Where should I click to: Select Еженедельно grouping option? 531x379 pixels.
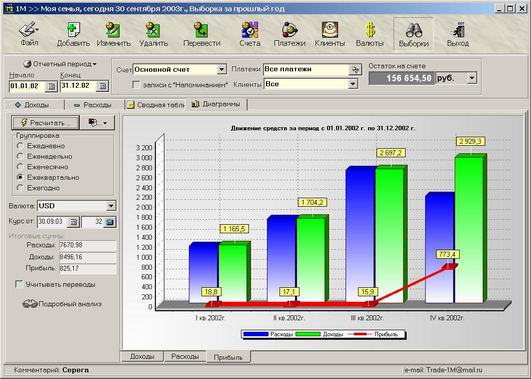pyautogui.click(x=20, y=156)
